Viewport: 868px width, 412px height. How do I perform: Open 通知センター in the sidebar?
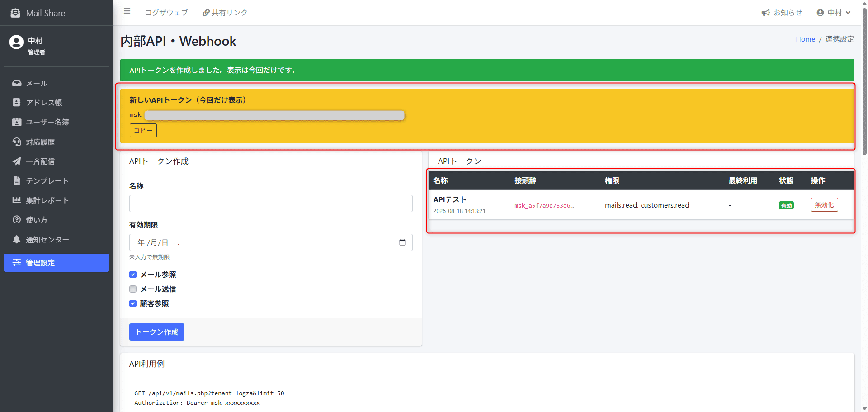[57, 239]
